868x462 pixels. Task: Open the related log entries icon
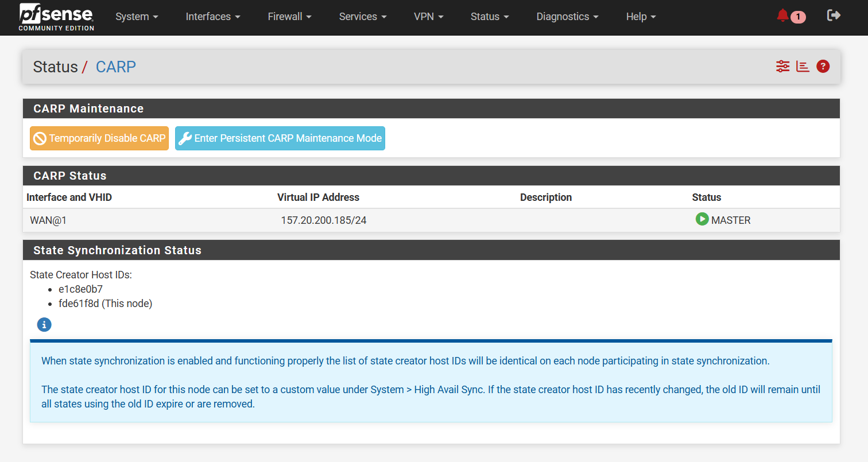803,67
